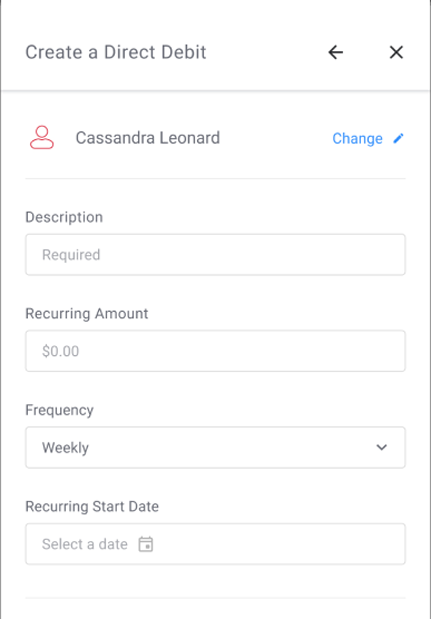Click the Select a date placeholder text
431x619 pixels.
tap(85, 544)
